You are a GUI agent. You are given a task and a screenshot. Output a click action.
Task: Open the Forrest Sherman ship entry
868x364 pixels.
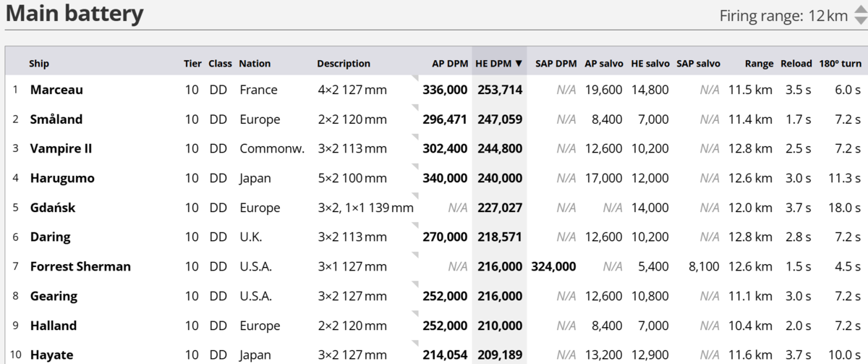tap(80, 266)
